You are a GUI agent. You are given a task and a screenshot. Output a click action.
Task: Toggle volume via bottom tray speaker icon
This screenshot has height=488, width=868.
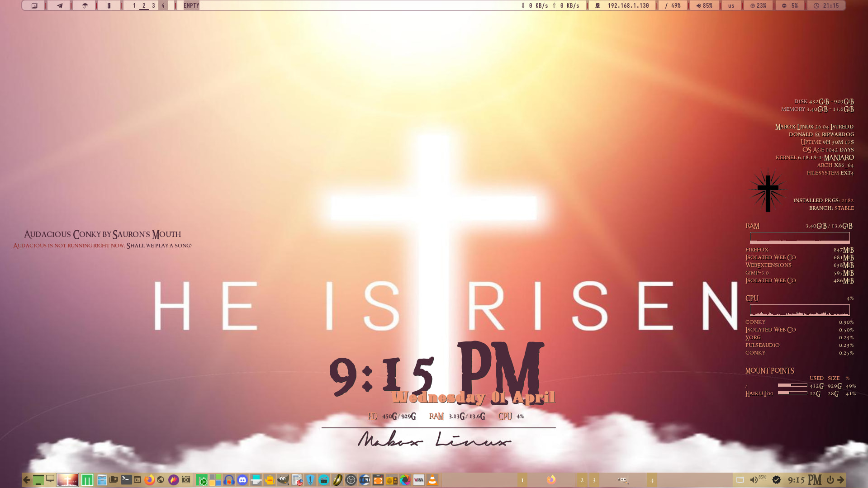pyautogui.click(x=754, y=480)
